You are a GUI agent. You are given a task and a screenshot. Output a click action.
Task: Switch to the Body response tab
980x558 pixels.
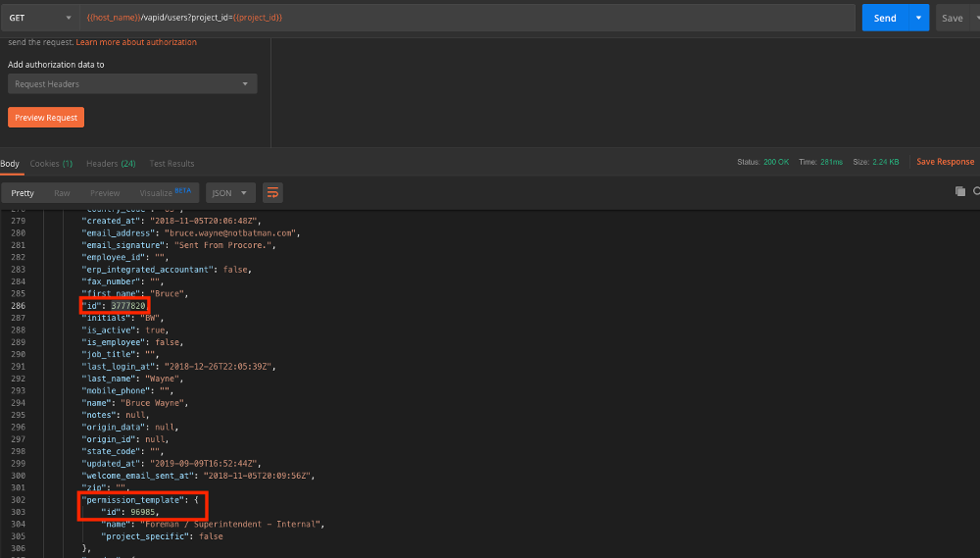click(x=10, y=163)
